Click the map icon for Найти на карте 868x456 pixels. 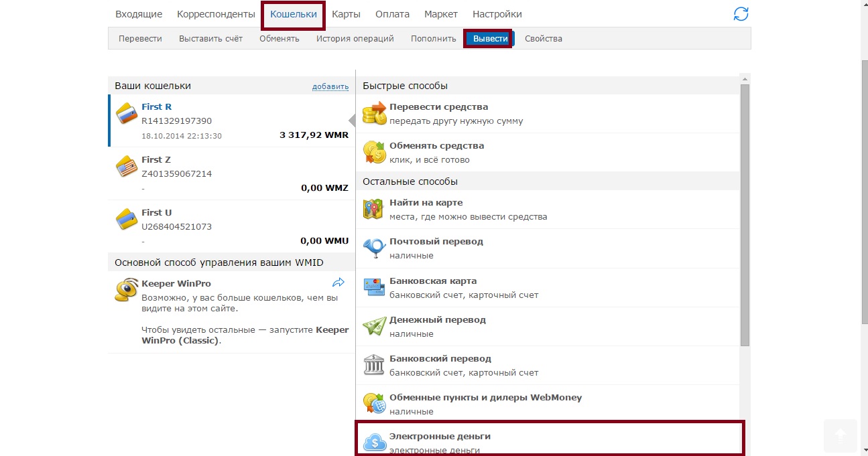pyautogui.click(x=373, y=209)
